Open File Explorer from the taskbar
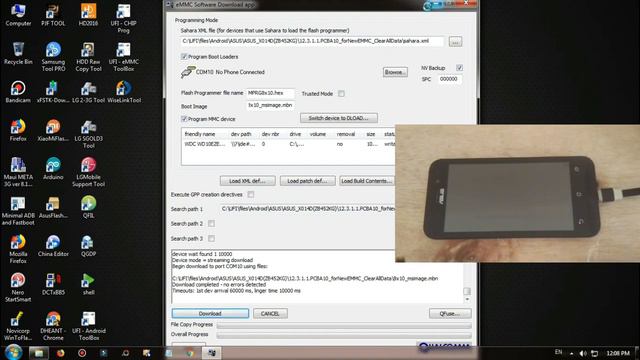 pyautogui.click(x=39, y=353)
